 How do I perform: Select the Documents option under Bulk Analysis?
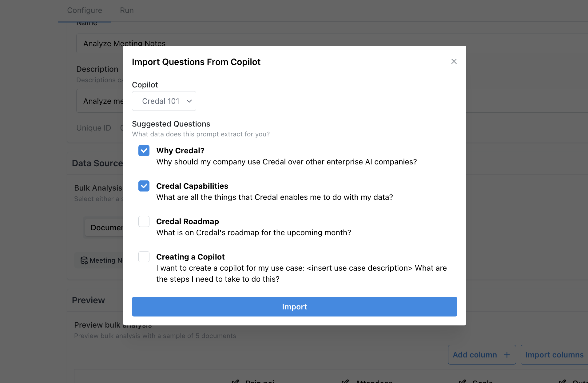tap(105, 228)
